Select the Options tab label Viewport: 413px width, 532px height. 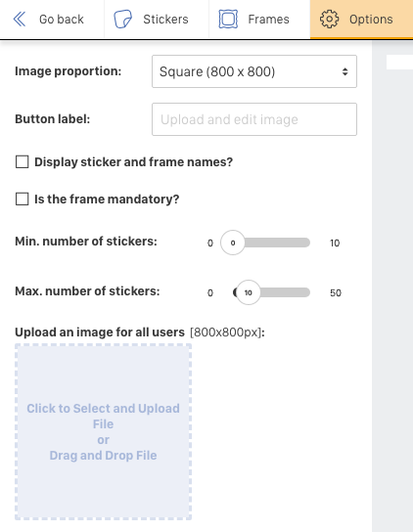pos(371,20)
